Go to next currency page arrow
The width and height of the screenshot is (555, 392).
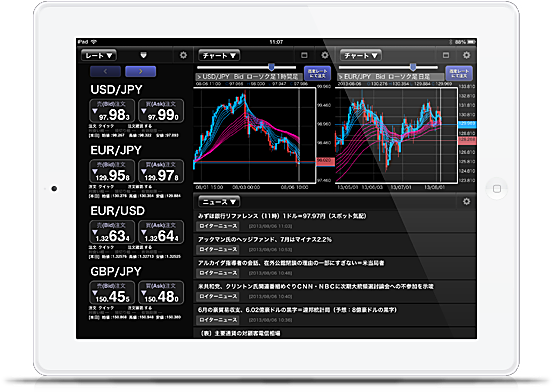pos(141,72)
